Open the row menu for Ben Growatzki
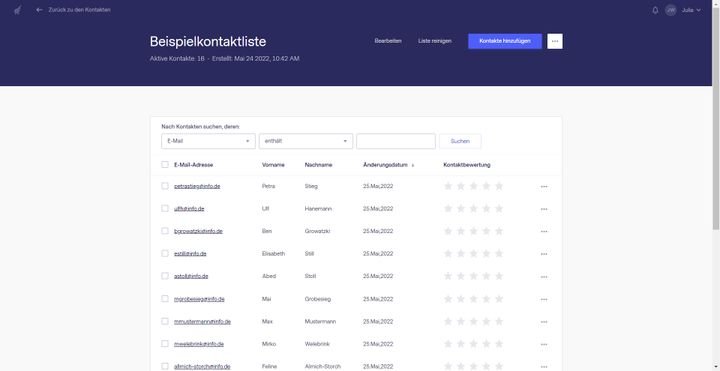Screen dimensions: 720x371 tap(544, 231)
